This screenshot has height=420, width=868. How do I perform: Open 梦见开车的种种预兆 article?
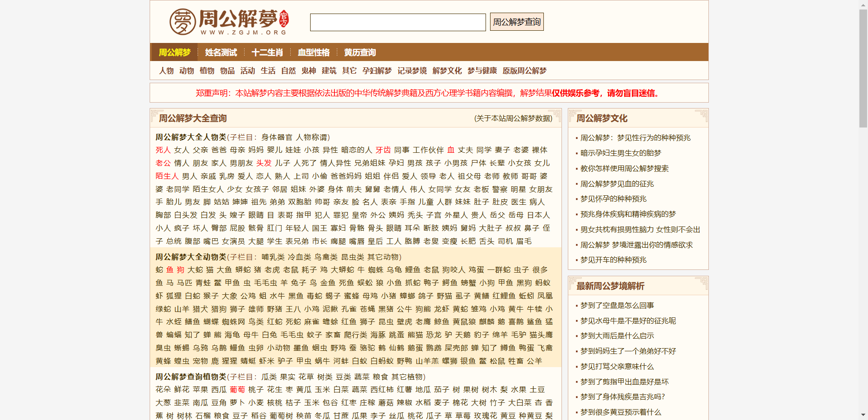click(x=614, y=260)
